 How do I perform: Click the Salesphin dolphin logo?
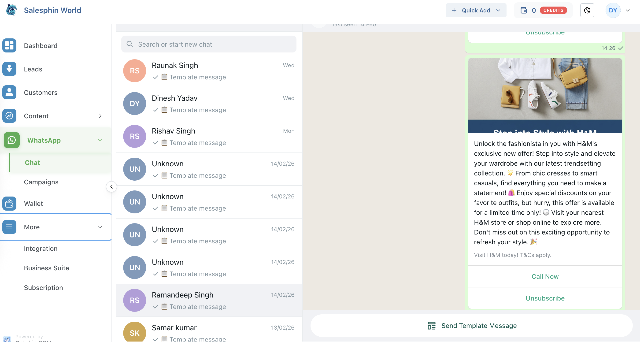[11, 10]
